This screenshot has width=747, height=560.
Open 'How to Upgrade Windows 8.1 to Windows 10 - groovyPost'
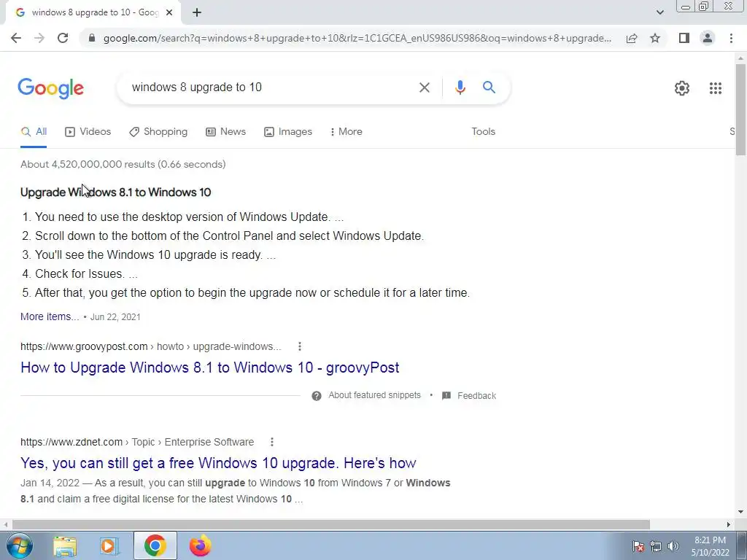tap(209, 367)
